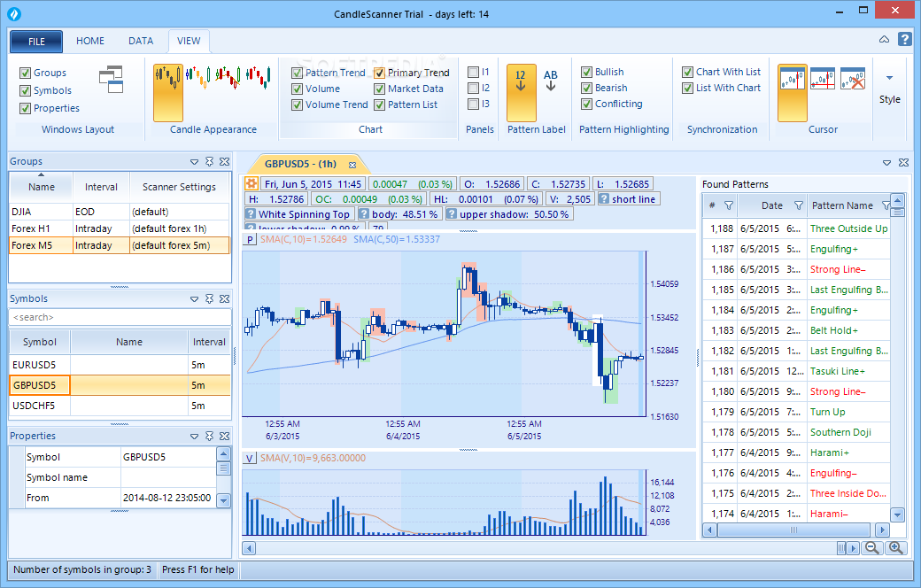Screen dimensions: 921x588
Task: Click the Date column filter icon
Action: point(798,205)
